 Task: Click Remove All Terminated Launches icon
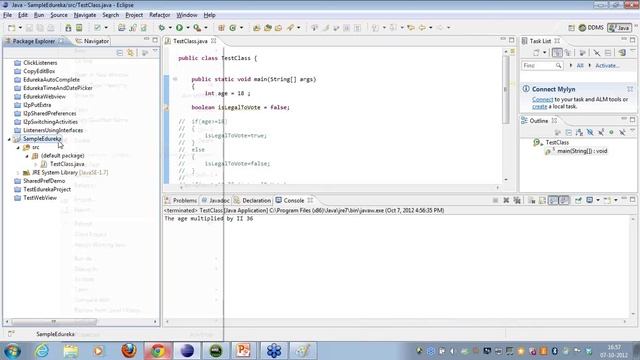point(517,200)
